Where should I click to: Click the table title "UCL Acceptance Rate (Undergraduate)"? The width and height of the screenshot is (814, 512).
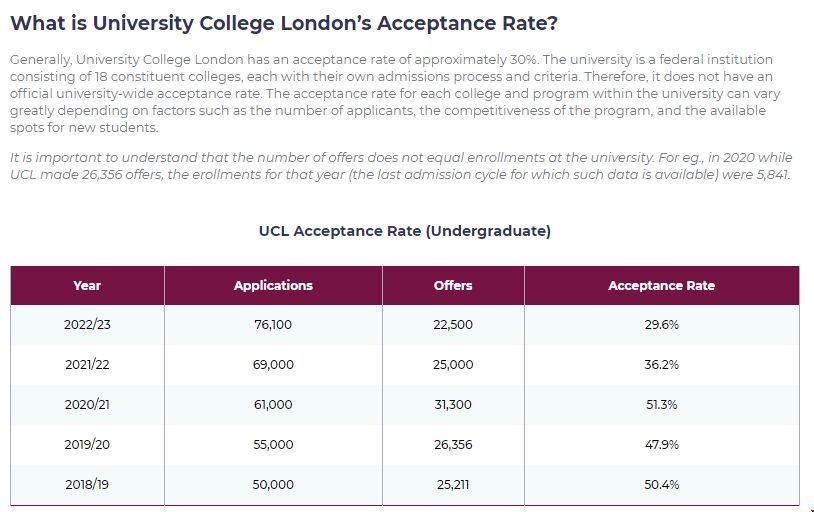click(x=404, y=231)
